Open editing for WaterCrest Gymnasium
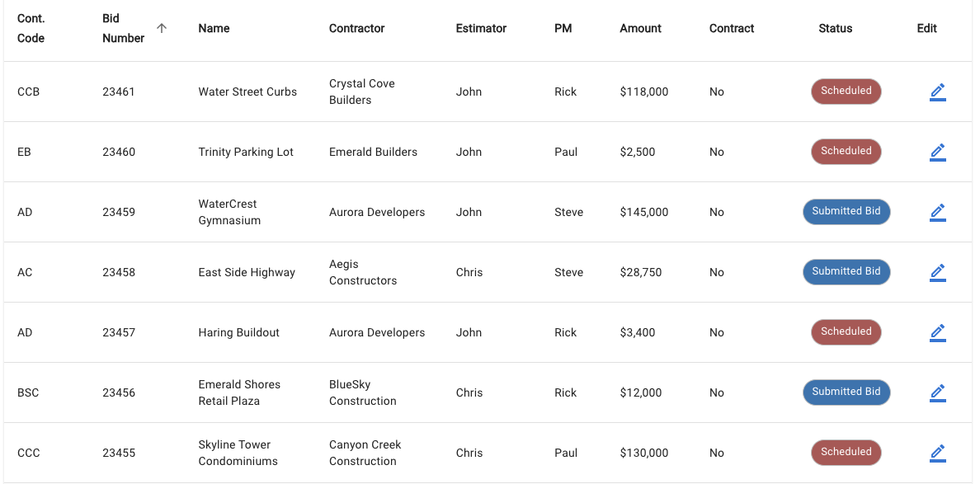 click(938, 212)
